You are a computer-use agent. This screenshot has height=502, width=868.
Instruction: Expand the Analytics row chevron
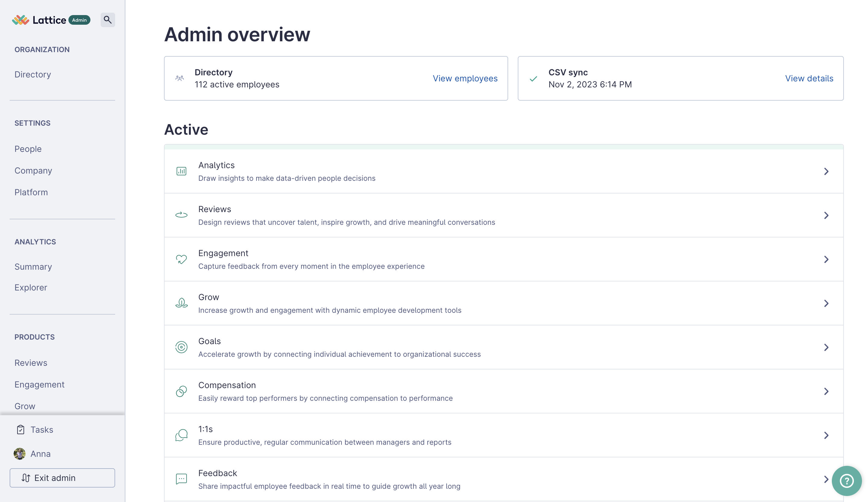point(826,171)
